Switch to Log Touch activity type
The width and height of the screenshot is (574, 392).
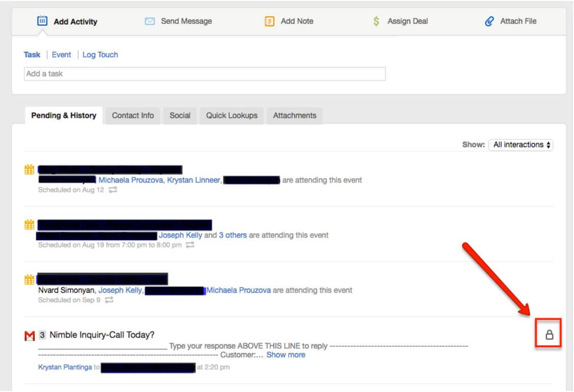pyautogui.click(x=100, y=55)
